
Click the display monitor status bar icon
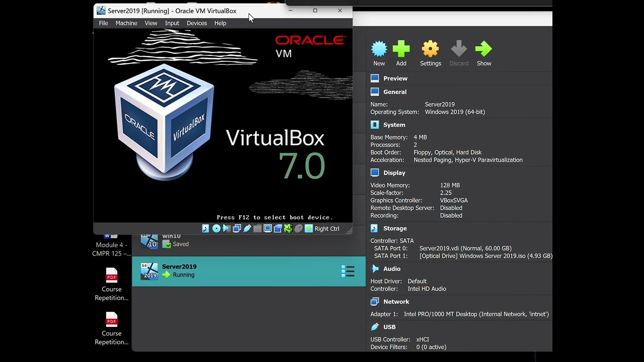pos(268,229)
